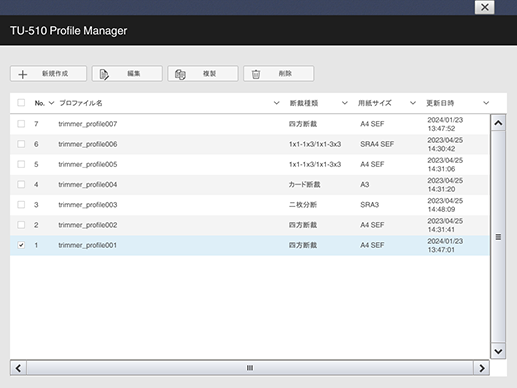The width and height of the screenshot is (517, 388).
Task: Click the trash can delete icon
Action: tap(256, 74)
